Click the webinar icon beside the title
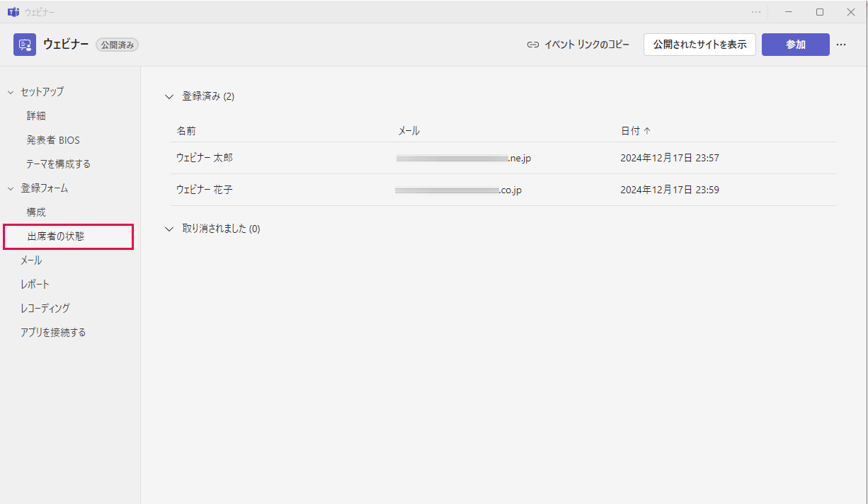The image size is (868, 504). 25,45
